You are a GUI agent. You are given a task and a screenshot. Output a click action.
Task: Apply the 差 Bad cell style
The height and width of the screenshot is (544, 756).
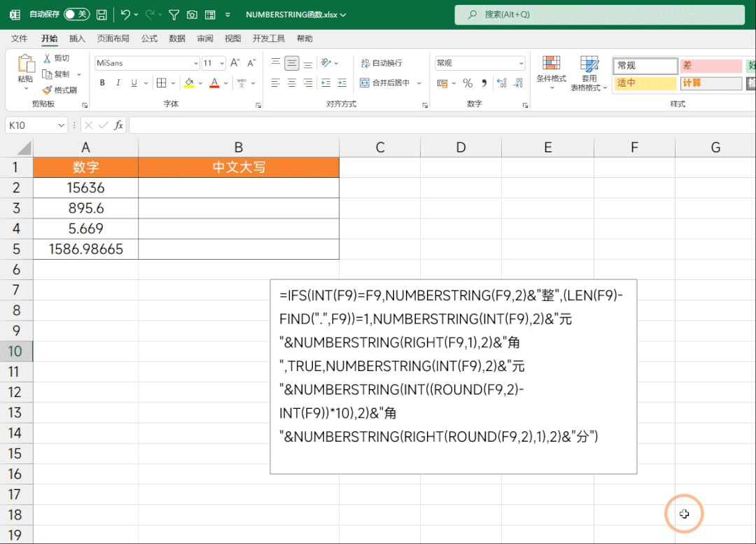(x=710, y=66)
